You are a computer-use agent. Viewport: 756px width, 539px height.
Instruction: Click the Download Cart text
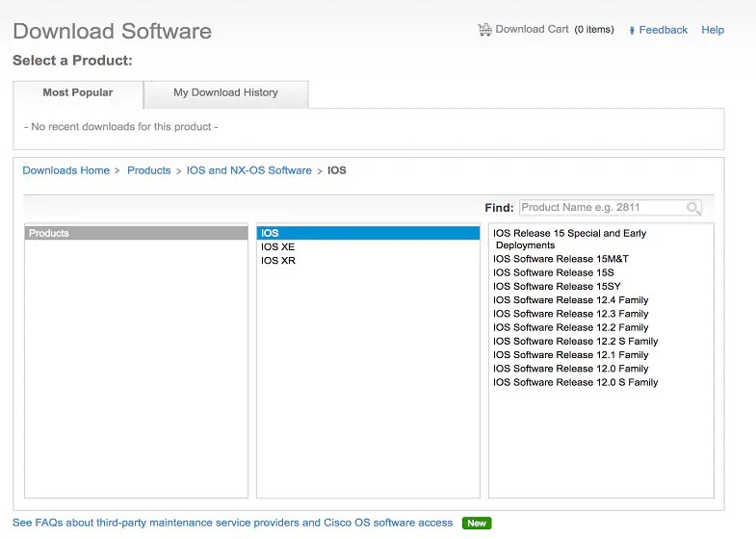(532, 30)
